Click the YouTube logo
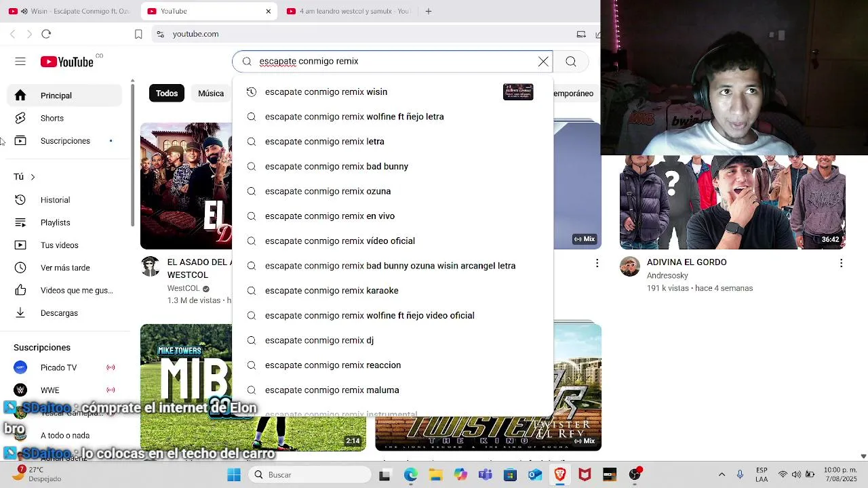Image resolution: width=868 pixels, height=488 pixels. pos(66,62)
